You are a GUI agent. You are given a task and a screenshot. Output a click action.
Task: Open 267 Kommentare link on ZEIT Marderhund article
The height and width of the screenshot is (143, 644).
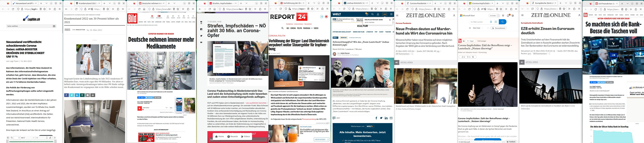click(403, 54)
